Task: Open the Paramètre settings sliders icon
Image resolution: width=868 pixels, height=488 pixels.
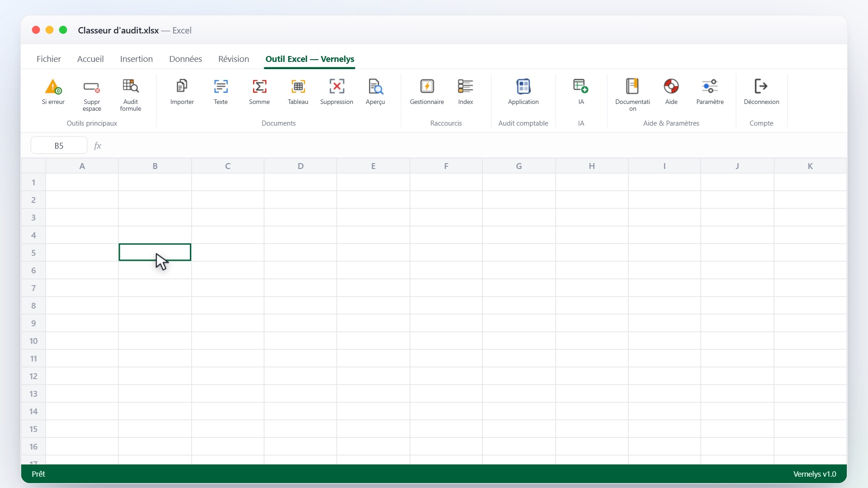Action: click(x=710, y=86)
